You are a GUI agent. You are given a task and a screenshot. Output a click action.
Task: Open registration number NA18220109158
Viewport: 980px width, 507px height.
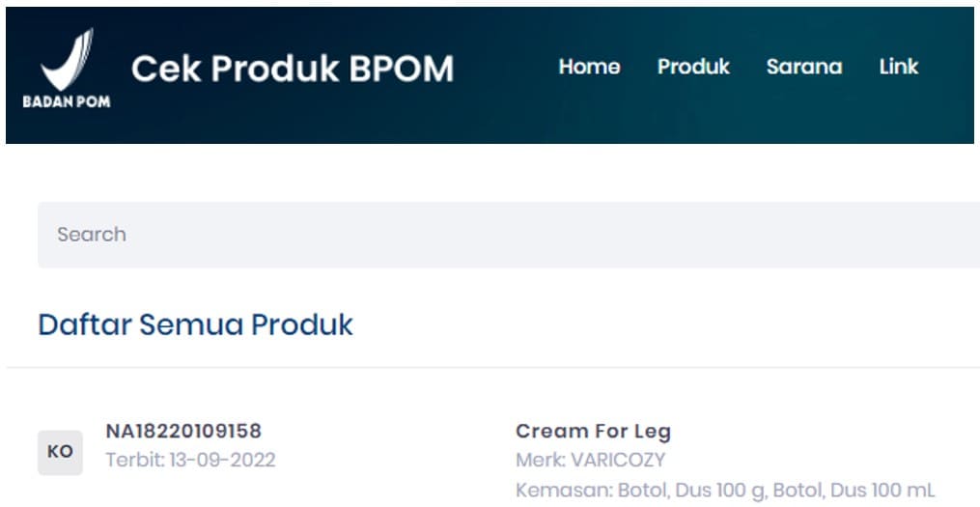coord(183,431)
